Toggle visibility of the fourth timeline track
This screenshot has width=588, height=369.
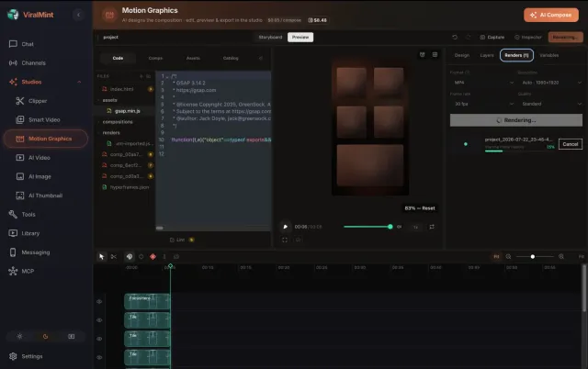point(99,357)
